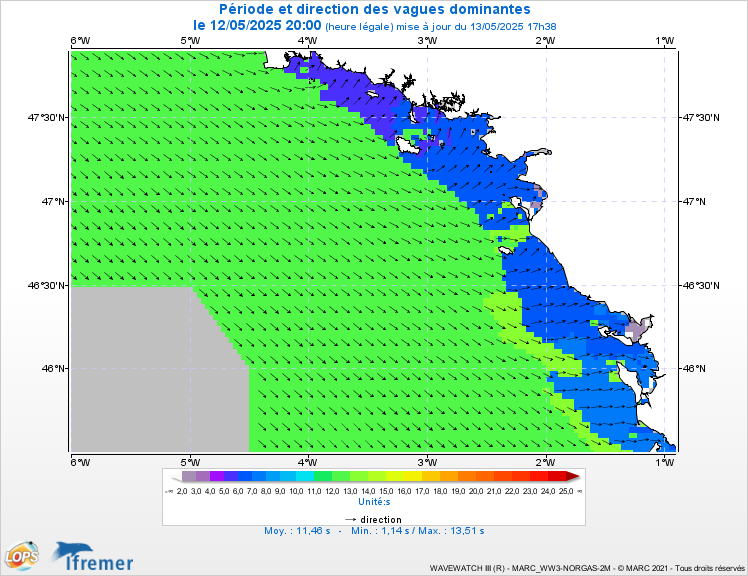Click the Ifremer logo

click(x=94, y=556)
